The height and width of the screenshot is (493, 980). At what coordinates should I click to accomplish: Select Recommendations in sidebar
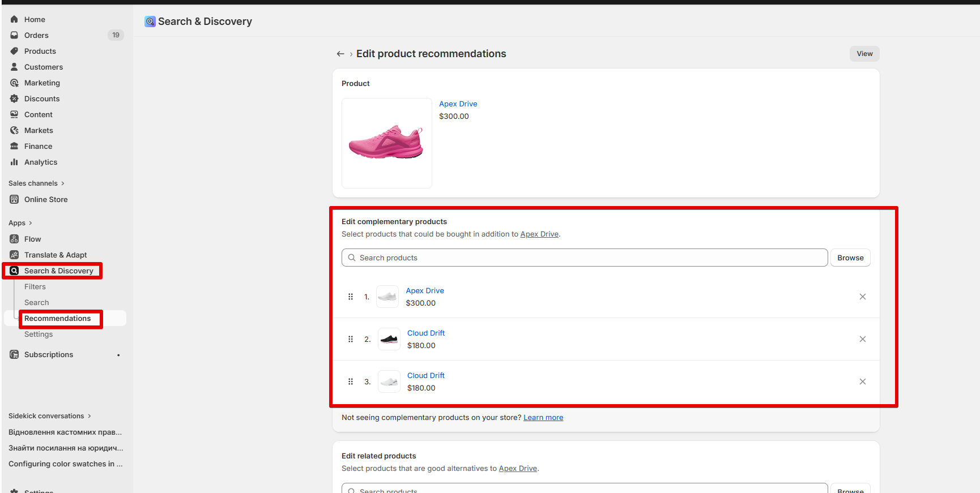[57, 318]
